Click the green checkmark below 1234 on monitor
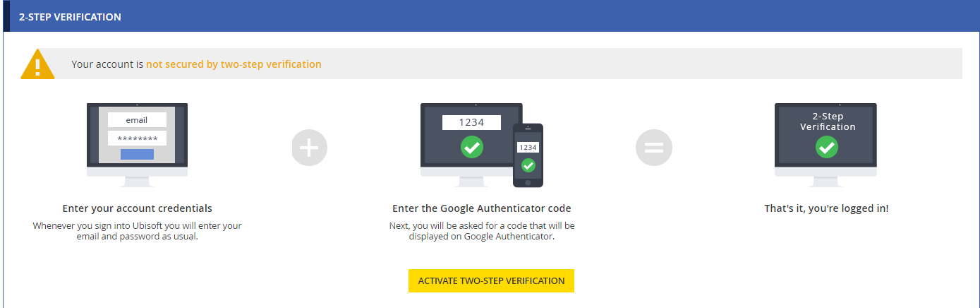This screenshot has height=308, width=980. 471,148
